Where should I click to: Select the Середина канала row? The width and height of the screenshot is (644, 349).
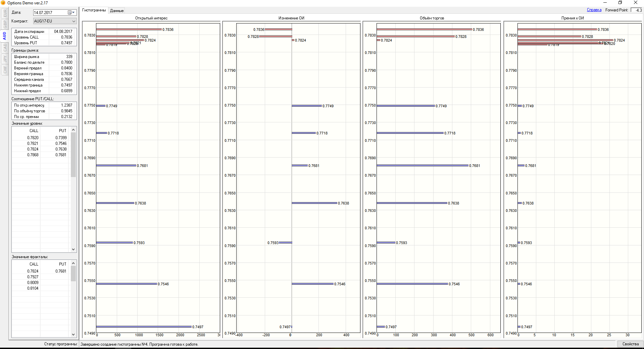(44, 79)
